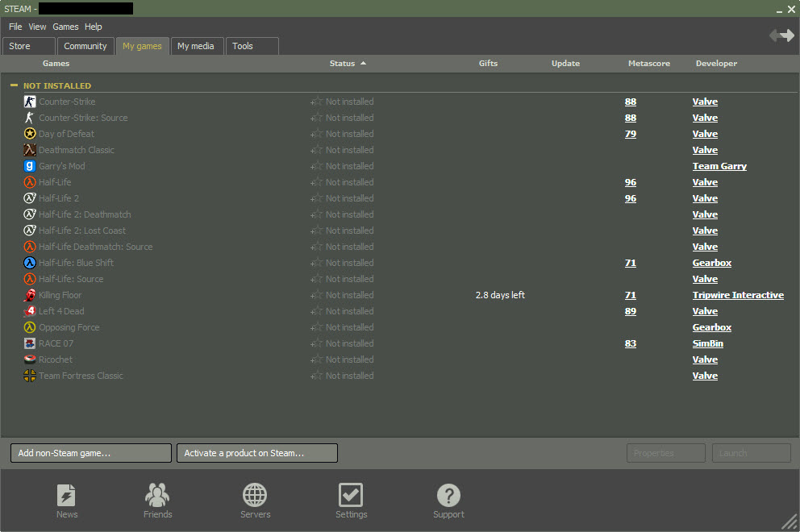Click Activate a product on Steam
Image resolution: width=800 pixels, height=532 pixels.
pyautogui.click(x=257, y=453)
